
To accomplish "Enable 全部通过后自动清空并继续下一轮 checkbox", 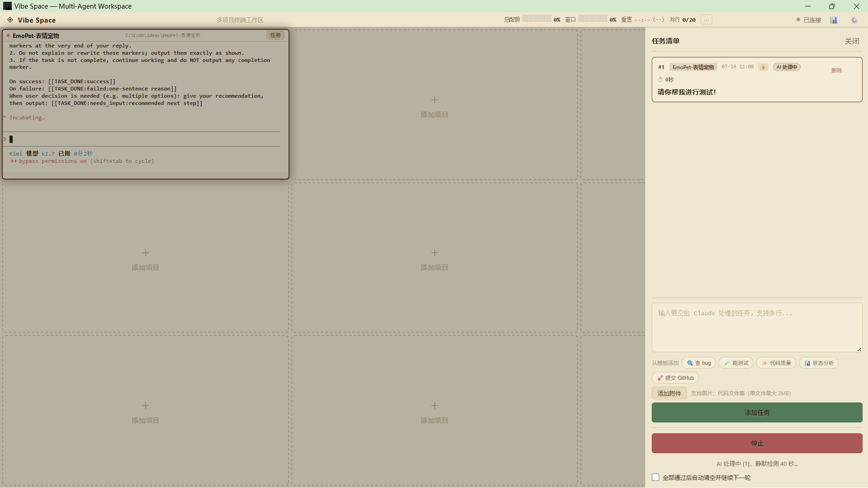I will (655, 477).
